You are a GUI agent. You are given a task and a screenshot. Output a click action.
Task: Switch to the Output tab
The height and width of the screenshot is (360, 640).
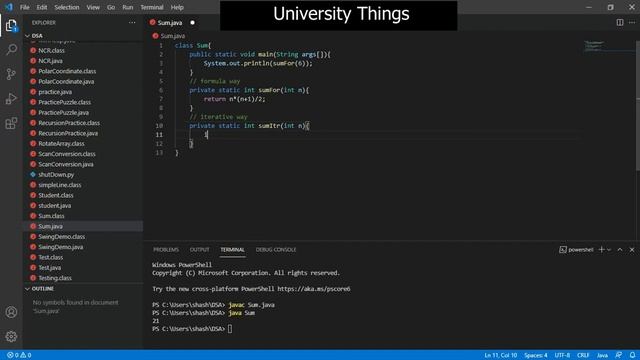click(x=200, y=249)
